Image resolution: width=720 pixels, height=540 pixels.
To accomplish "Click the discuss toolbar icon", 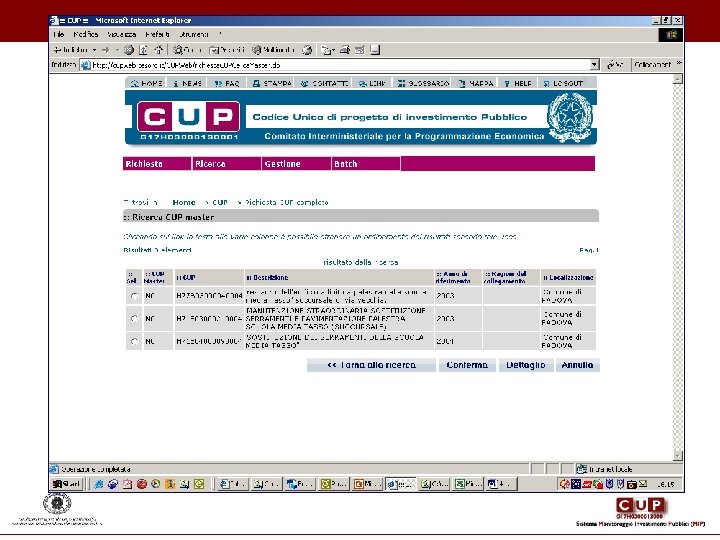I will [375, 50].
